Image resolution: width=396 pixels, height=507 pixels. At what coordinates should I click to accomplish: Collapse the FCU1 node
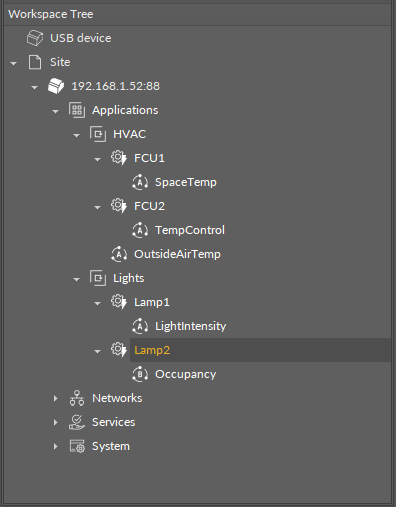(97, 159)
